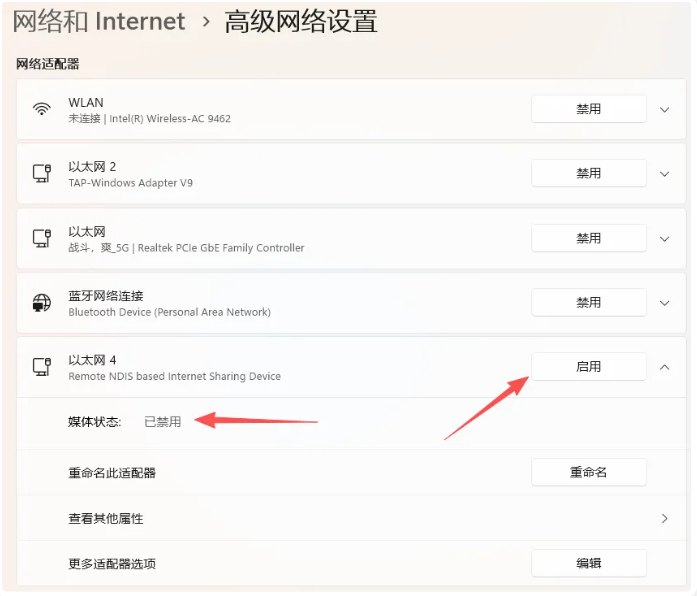Viewport: 697px width, 596px height.
Task: Open 查看其他属性 for 以太网 4
Action: pos(351,518)
